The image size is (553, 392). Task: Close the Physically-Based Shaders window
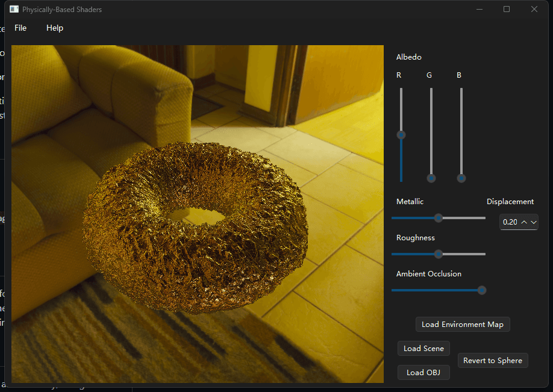(534, 9)
